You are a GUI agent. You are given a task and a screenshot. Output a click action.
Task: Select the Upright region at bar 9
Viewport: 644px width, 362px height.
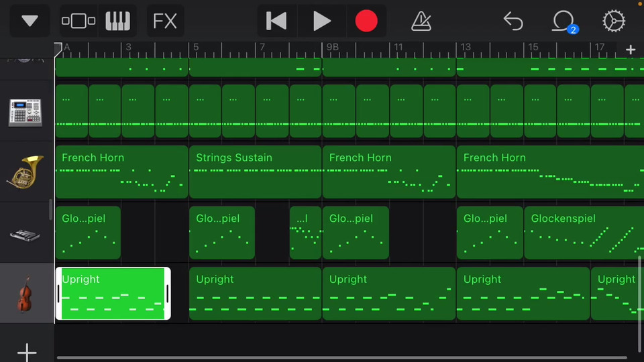pyautogui.click(x=389, y=294)
